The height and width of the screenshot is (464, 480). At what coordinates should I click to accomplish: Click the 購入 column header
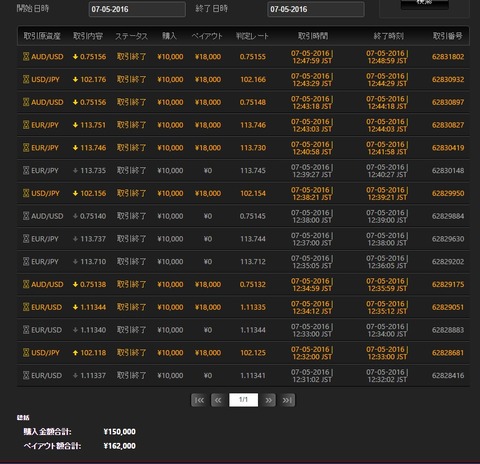(169, 36)
